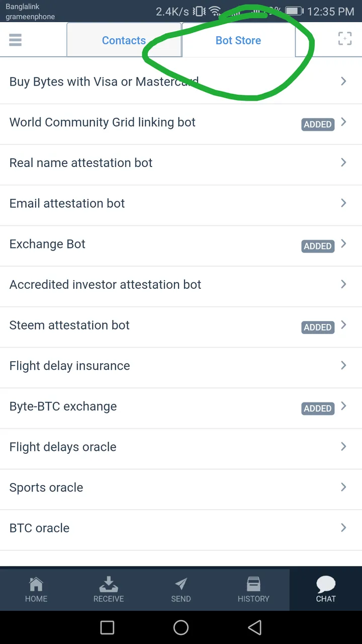This screenshot has width=362, height=644.
Task: Tap the QR scan icon
Action: (344, 39)
